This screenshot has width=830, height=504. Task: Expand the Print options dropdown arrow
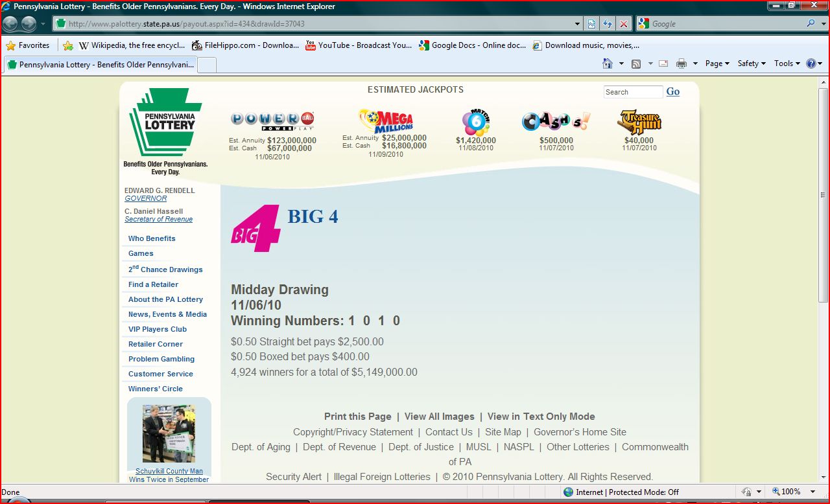click(695, 63)
